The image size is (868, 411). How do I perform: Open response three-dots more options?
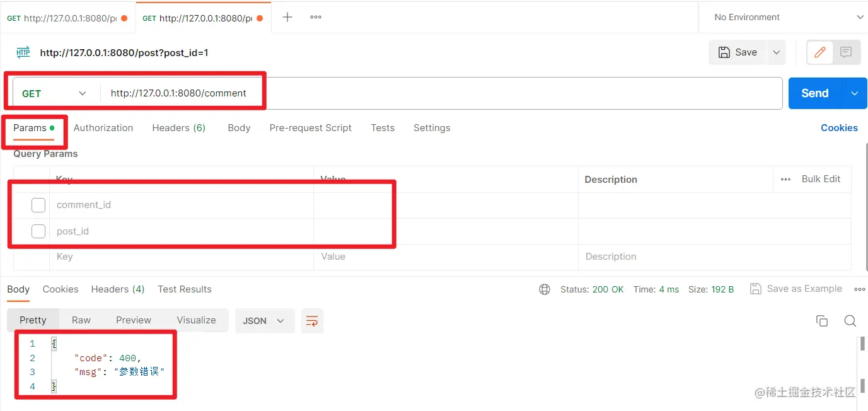click(x=859, y=289)
